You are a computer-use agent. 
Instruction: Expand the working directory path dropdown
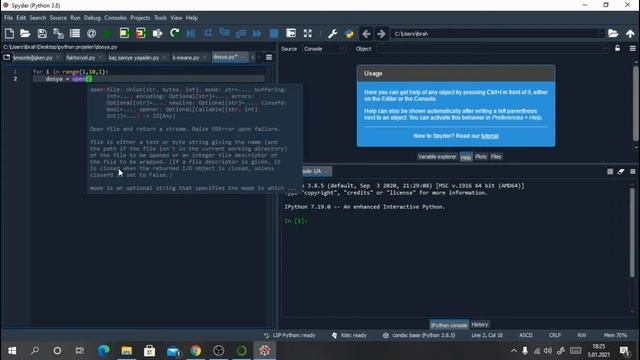pyautogui.click(x=601, y=33)
